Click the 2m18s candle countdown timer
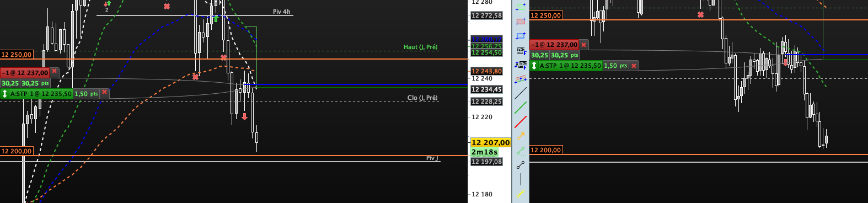 click(x=484, y=152)
